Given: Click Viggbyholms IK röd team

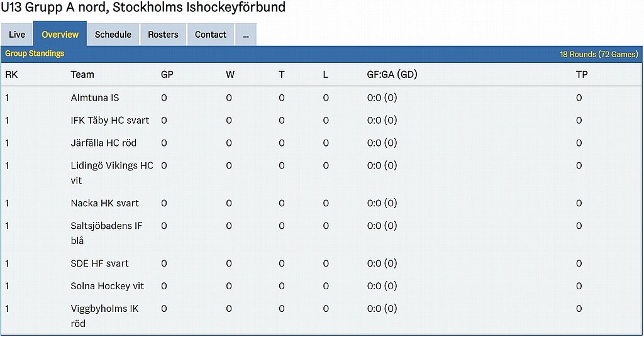Looking at the screenshot, I should (x=104, y=309).
